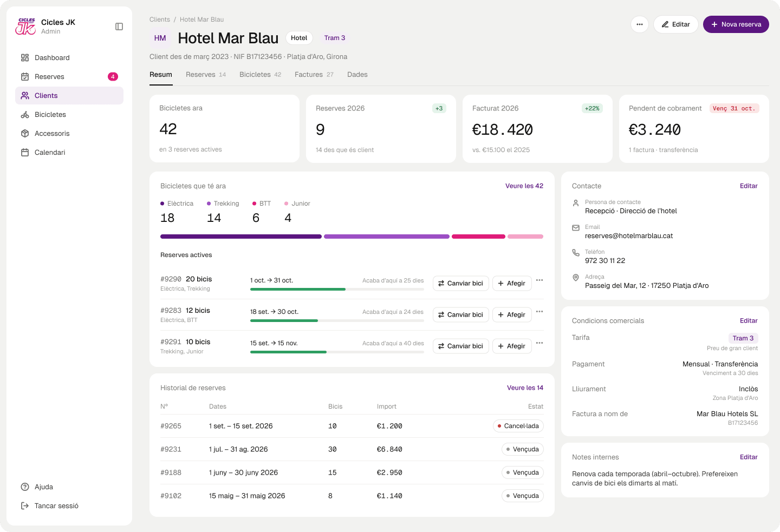Click Afegir for reservation #9290
The image size is (780, 532).
512,284
